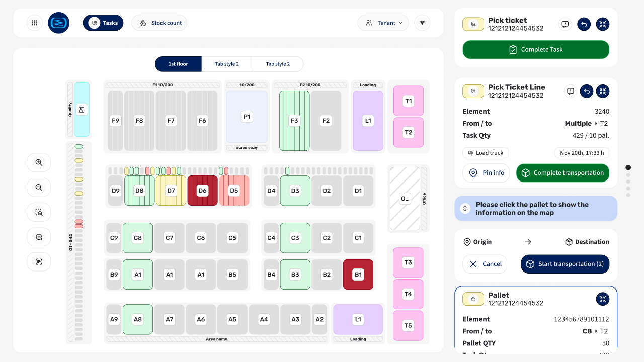Zoom out of the warehouse map
The height and width of the screenshot is (362, 644).
pyautogui.click(x=39, y=188)
